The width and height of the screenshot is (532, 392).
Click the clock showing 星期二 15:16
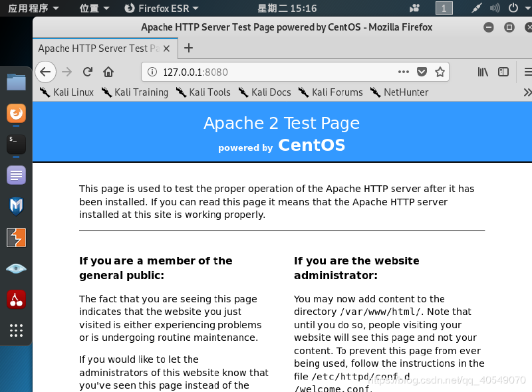click(x=287, y=8)
